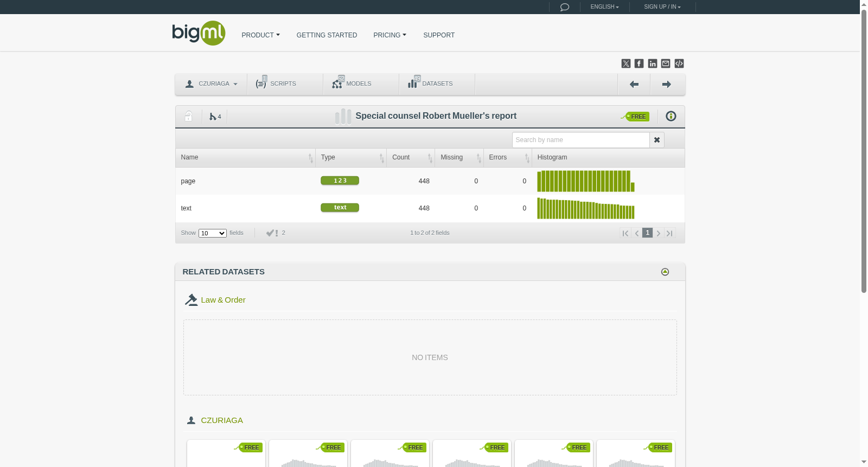The height and width of the screenshot is (467, 868).
Task: Collapse the Related Datasets section
Action: point(665,272)
